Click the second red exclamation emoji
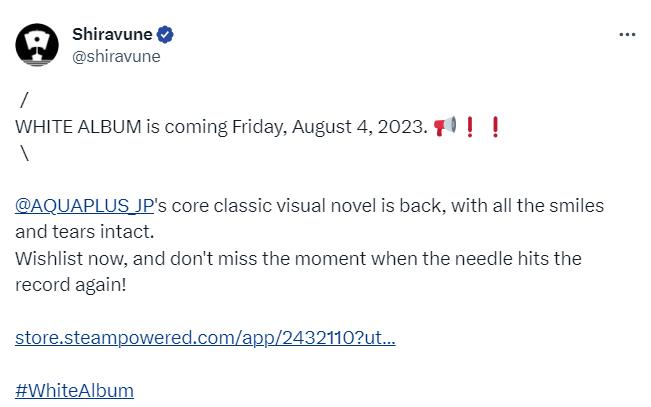The width and height of the screenshot is (651, 407). tap(494, 127)
